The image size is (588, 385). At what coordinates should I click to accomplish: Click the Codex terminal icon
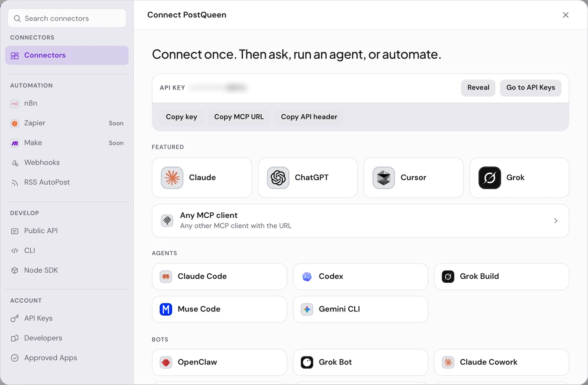point(307,277)
